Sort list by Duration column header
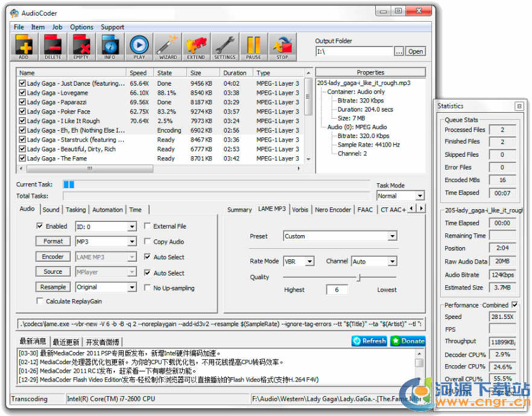 tap(235, 73)
